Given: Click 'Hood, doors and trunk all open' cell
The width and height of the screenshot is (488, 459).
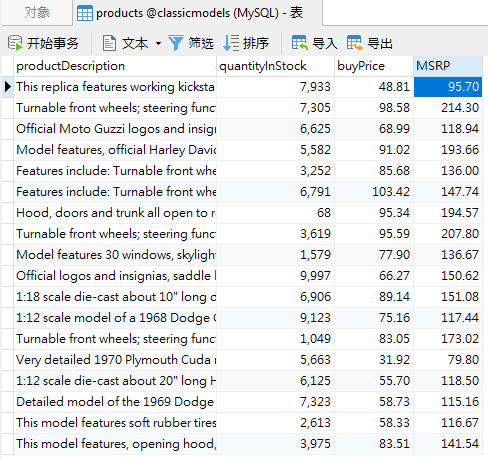Looking at the screenshot, I should click(115, 213).
